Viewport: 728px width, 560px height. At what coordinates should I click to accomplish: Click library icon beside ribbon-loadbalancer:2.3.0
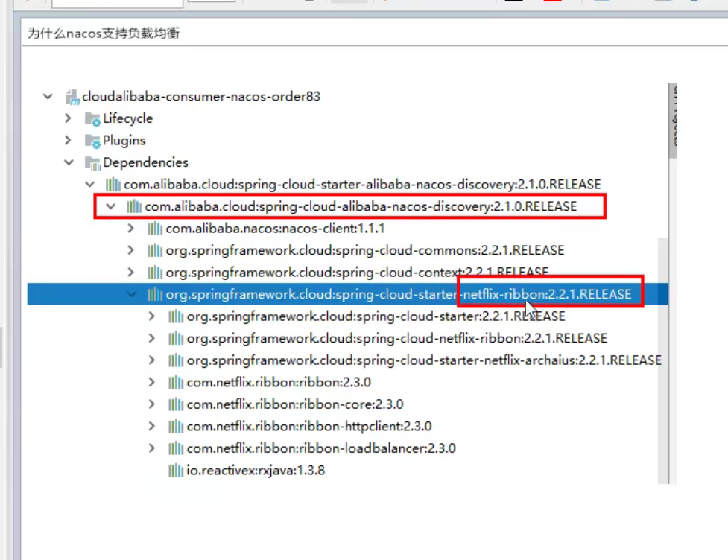coord(176,448)
